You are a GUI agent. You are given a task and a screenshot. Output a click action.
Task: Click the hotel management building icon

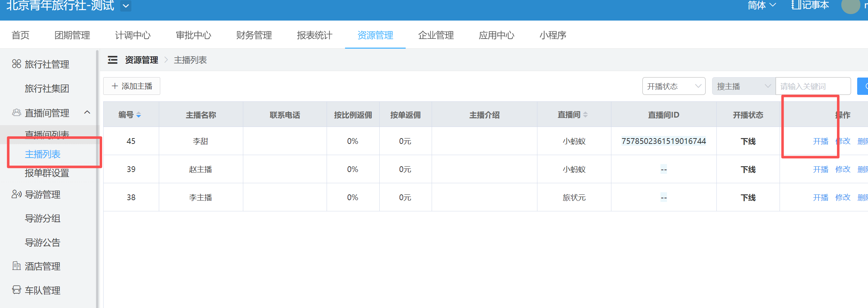[16, 266]
